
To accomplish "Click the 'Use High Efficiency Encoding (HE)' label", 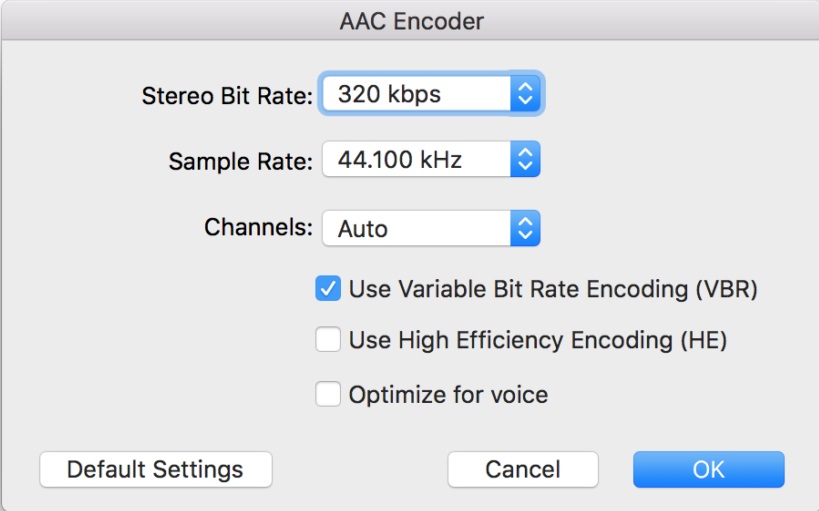I will 537,340.
